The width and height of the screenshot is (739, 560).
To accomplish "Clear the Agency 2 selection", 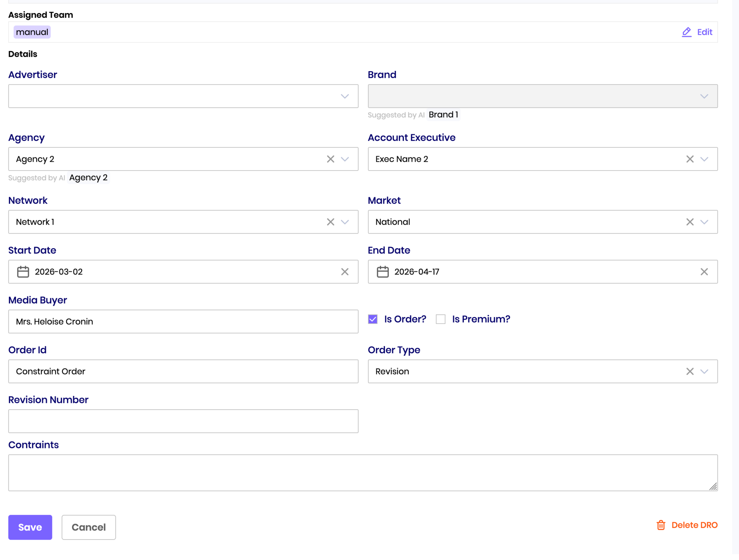I will coord(330,159).
